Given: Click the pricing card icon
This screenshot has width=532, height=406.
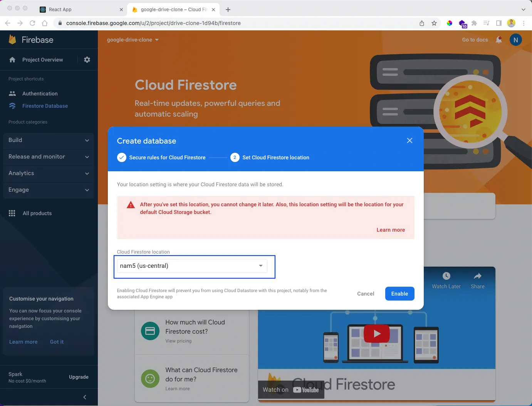Looking at the screenshot, I should [150, 331].
